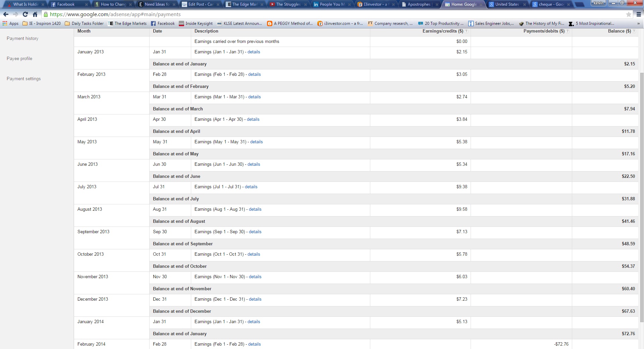Open details for December 2013 earnings

(x=255, y=299)
